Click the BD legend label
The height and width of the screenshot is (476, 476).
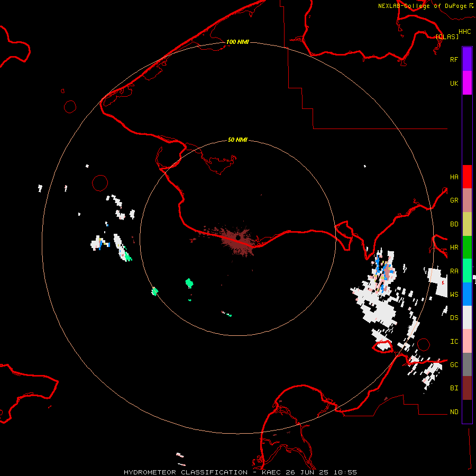coord(454,224)
